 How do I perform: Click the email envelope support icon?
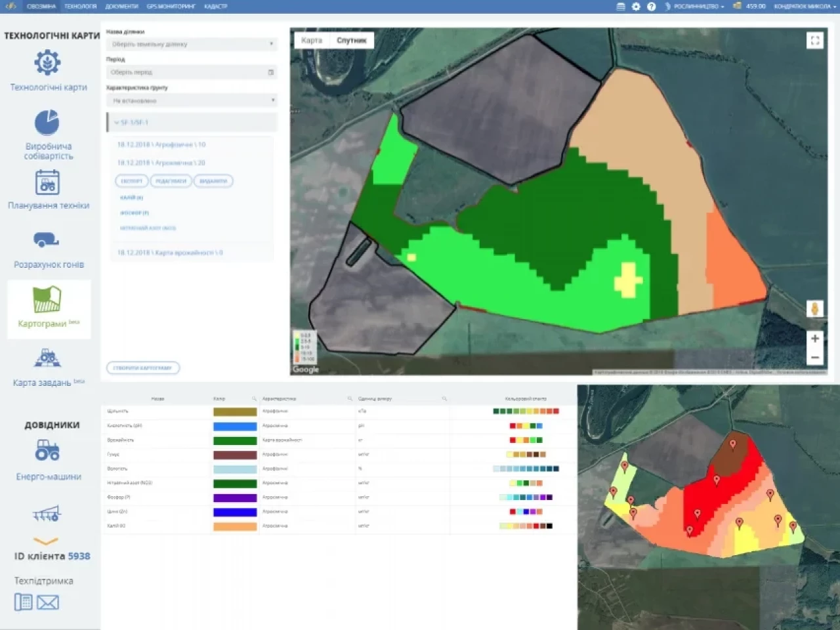(47, 602)
